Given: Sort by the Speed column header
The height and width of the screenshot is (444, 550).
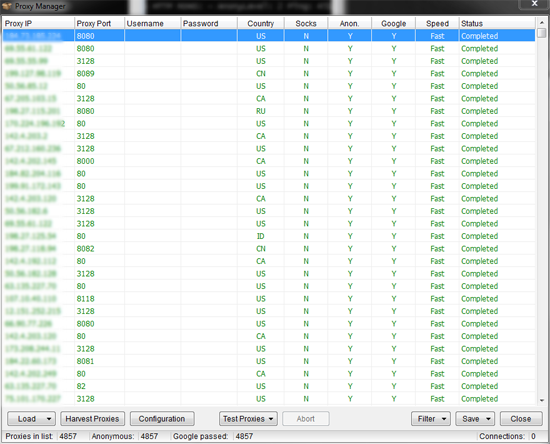Looking at the screenshot, I should [x=437, y=23].
